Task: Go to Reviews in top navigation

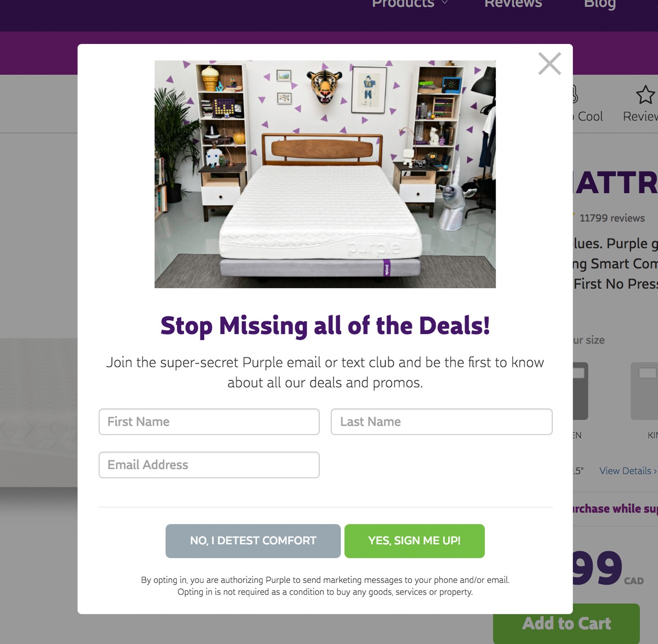Action: pos(513,4)
